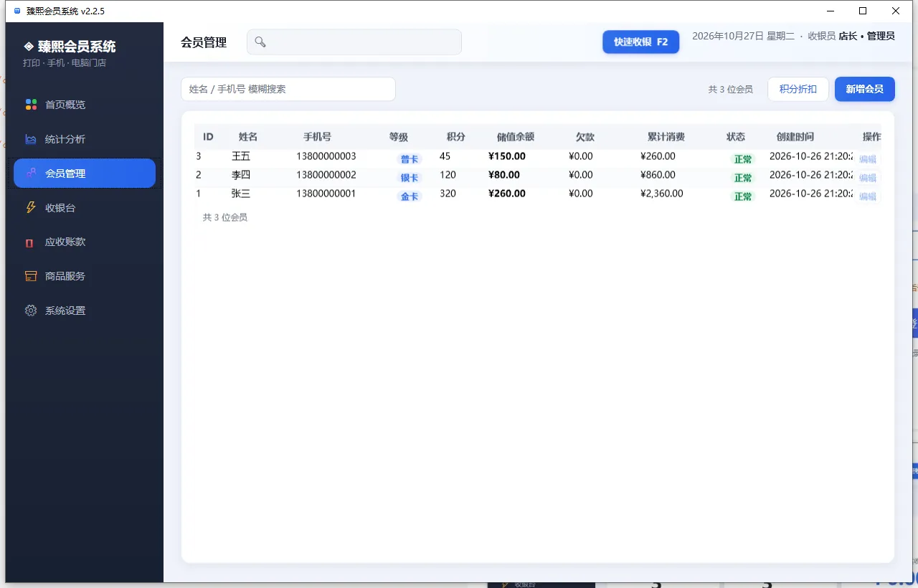The image size is (918, 588).
Task: Go to 收银台 page
Action: 85,208
